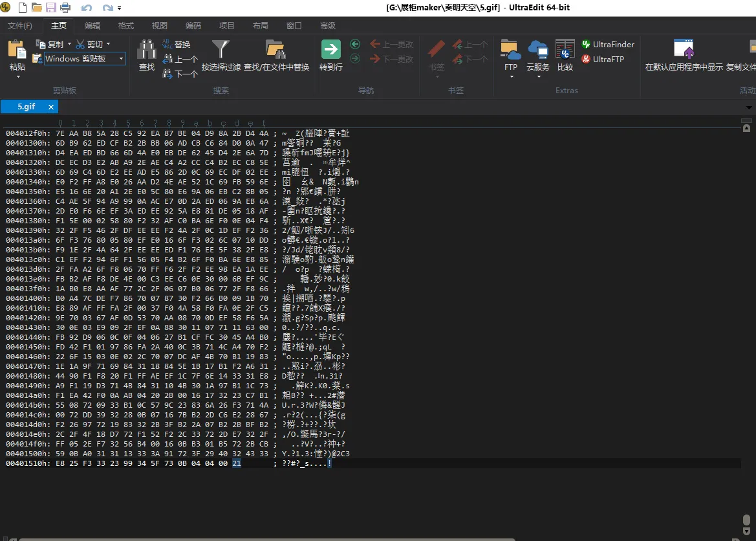Open 查找/在文件中替换 tool
This screenshot has width=756, height=541.
276,54
